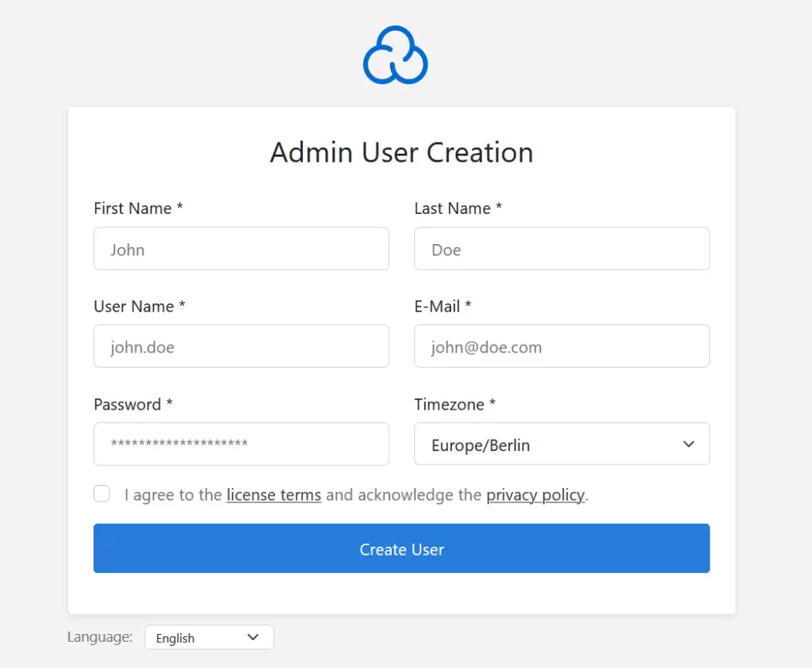Focus the Password input with asterisks
This screenshot has height=668, width=812.
coord(241,444)
